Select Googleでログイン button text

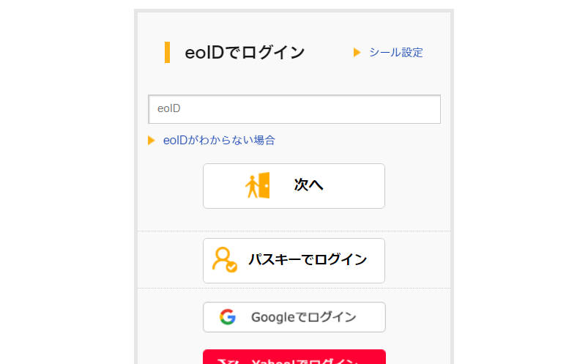(x=303, y=317)
